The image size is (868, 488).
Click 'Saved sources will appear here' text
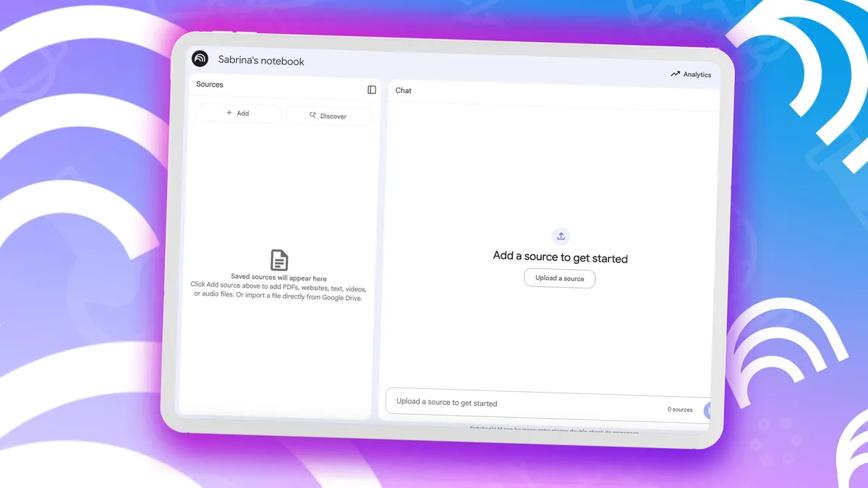(278, 278)
